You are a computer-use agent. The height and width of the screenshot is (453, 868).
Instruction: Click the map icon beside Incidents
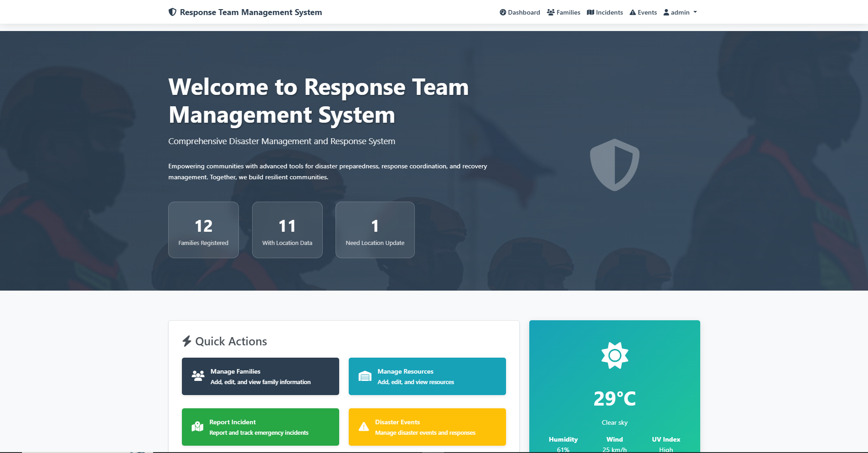coord(590,12)
